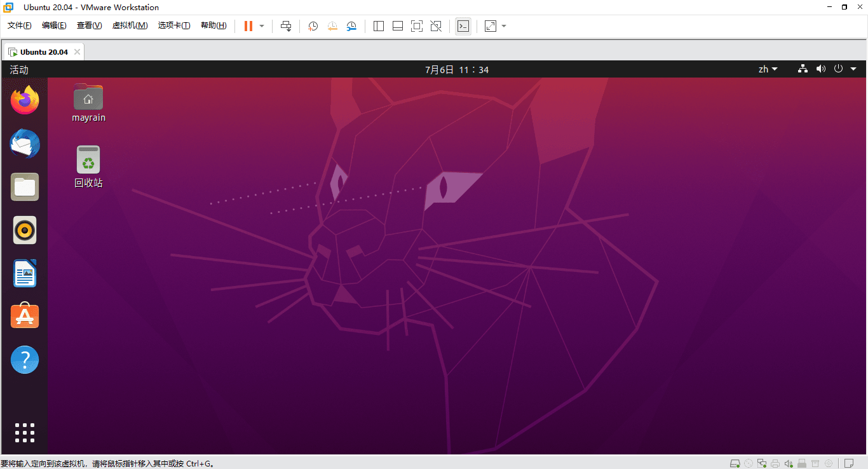Open the 虚拟机(M) menu
868x469 pixels.
tap(130, 25)
